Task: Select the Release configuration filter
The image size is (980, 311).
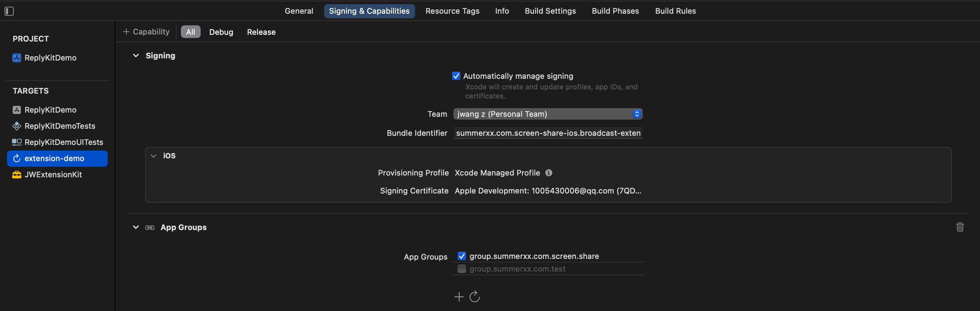Action: pyautogui.click(x=261, y=32)
